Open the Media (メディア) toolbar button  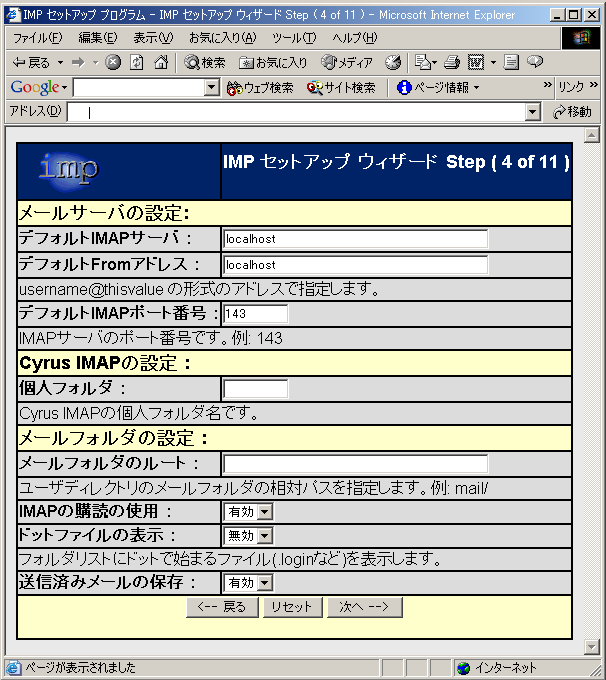click(347, 63)
